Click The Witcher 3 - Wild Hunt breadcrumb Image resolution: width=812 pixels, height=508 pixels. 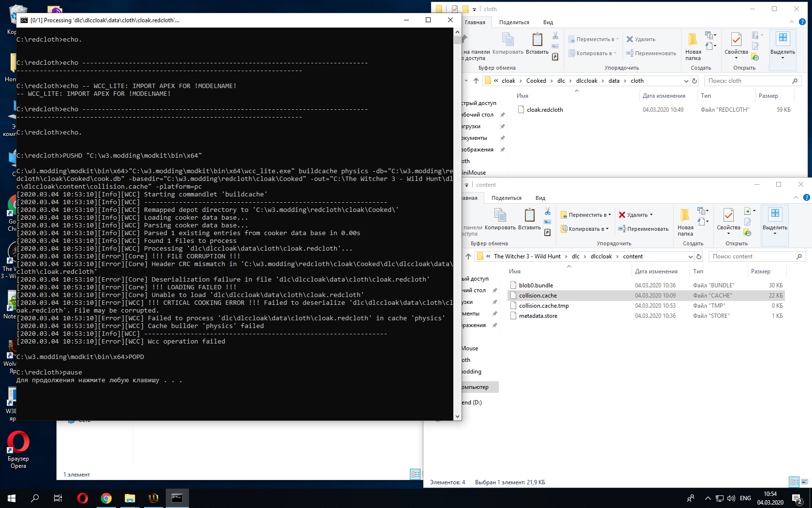point(527,256)
